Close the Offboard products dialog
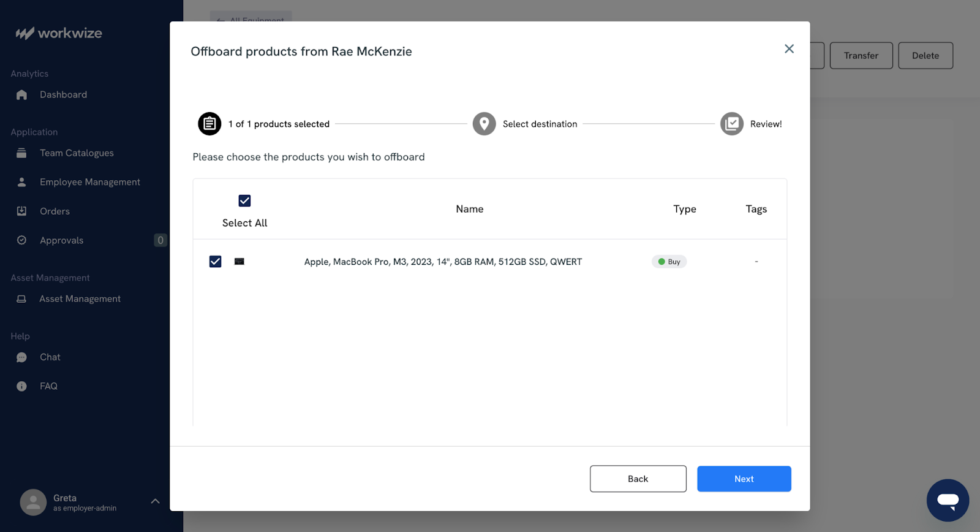This screenshot has height=532, width=980. pos(789,49)
